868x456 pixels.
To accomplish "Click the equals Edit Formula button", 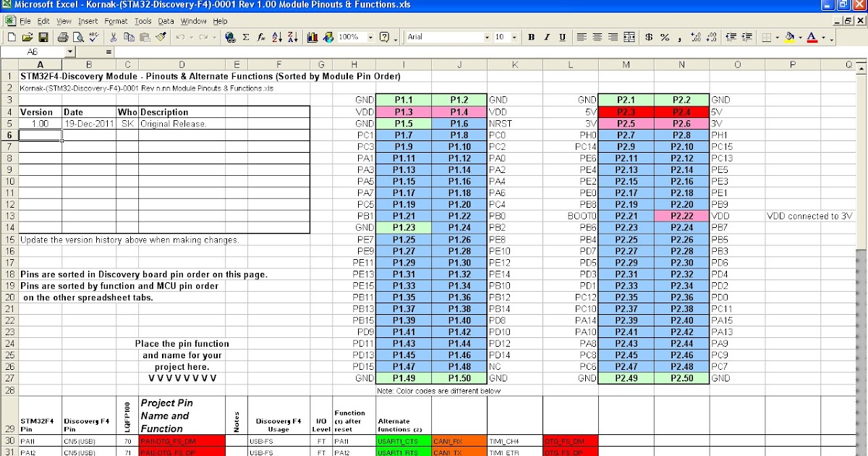I will tap(109, 52).
